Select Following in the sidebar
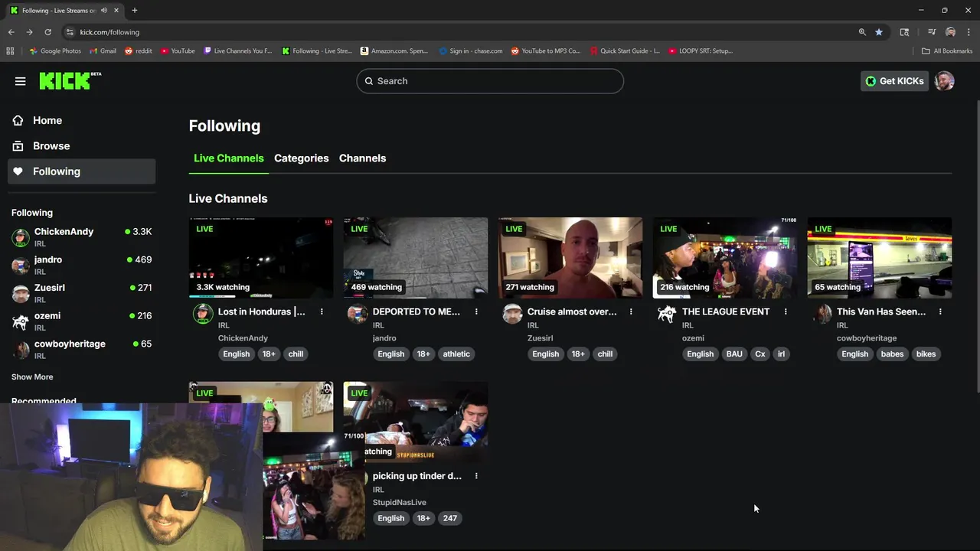This screenshot has width=980, height=551. (x=81, y=171)
